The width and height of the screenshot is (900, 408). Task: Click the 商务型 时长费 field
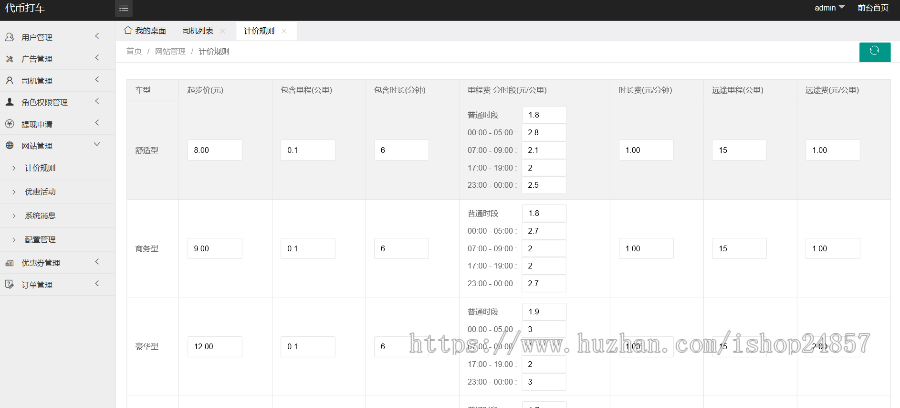pyautogui.click(x=646, y=248)
